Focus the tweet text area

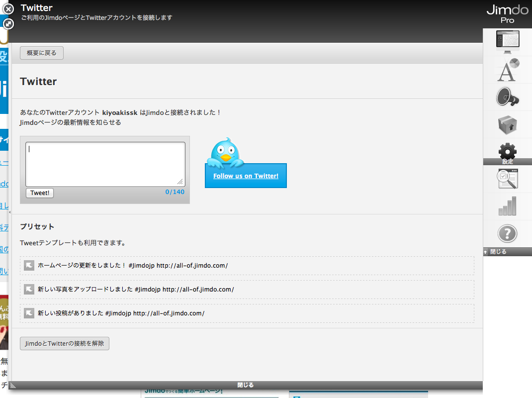tap(105, 164)
